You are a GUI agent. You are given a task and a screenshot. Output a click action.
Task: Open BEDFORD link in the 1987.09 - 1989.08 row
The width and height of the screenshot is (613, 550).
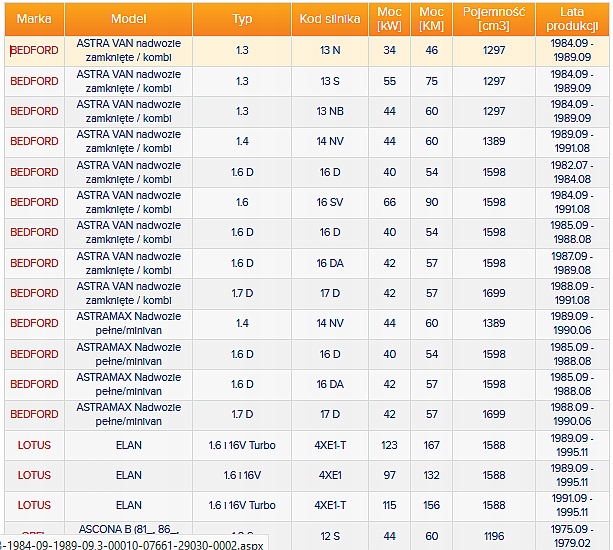pos(34,263)
